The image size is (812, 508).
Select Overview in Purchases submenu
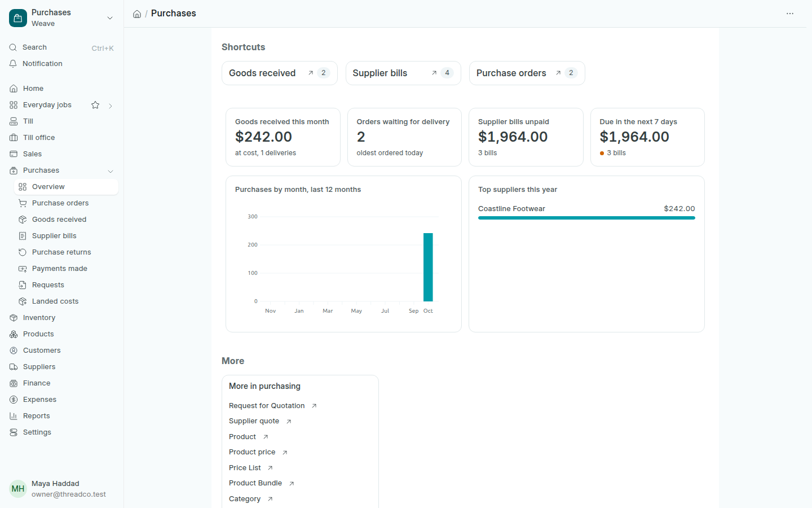(66, 187)
